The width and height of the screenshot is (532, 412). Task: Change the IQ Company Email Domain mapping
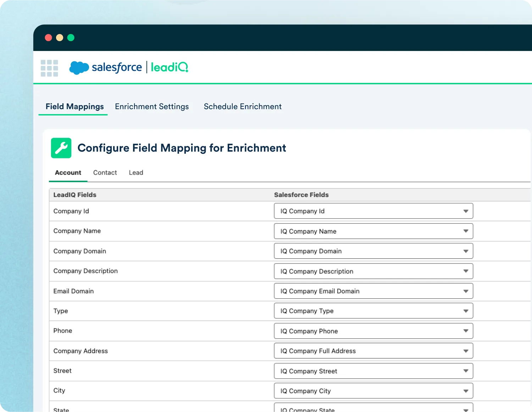click(373, 291)
